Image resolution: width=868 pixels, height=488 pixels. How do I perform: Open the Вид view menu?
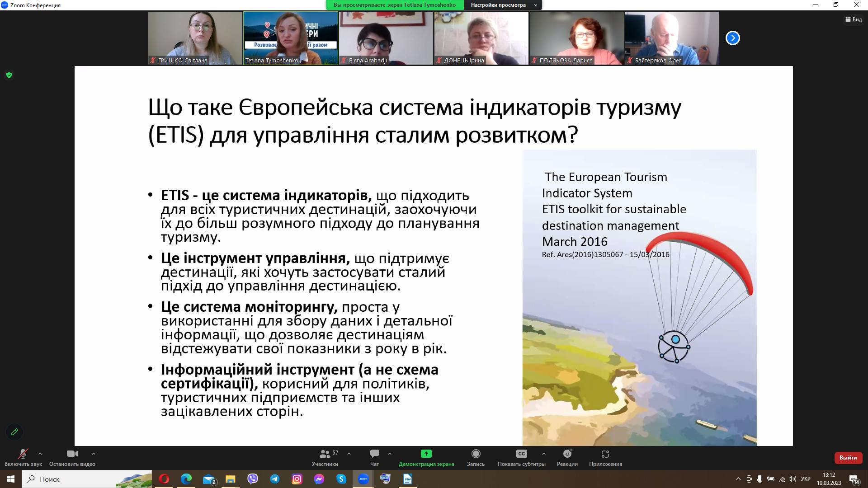tap(854, 19)
